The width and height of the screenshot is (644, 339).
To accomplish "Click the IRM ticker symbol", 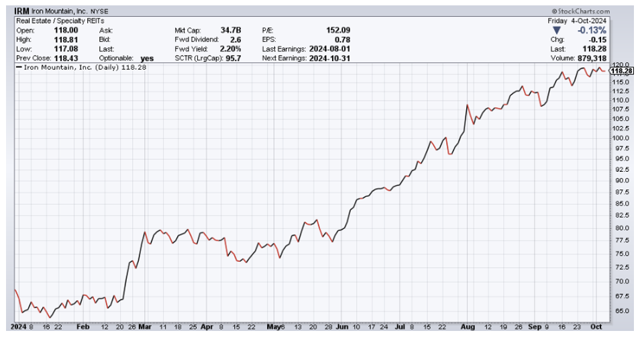I will pos(21,11).
